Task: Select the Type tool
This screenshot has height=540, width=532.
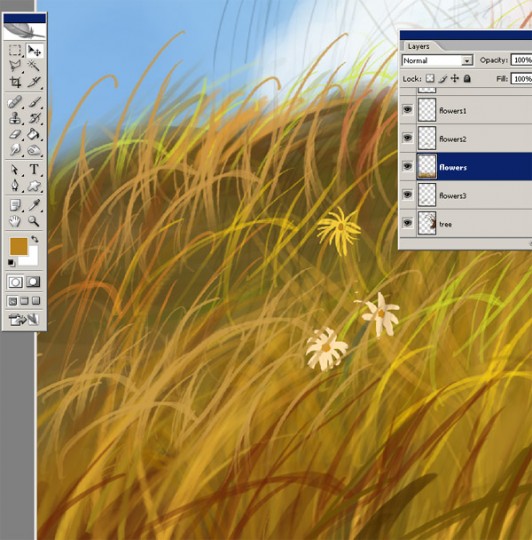Action: tap(34, 169)
